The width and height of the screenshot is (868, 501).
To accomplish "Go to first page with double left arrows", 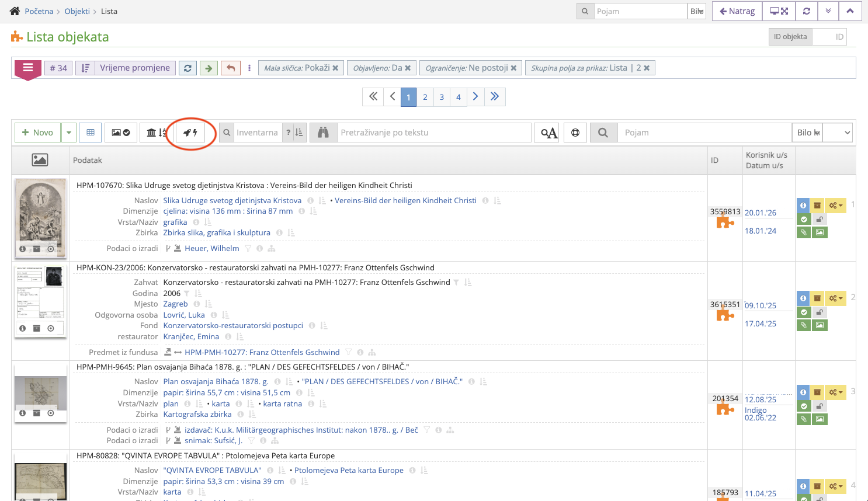I will pos(373,96).
